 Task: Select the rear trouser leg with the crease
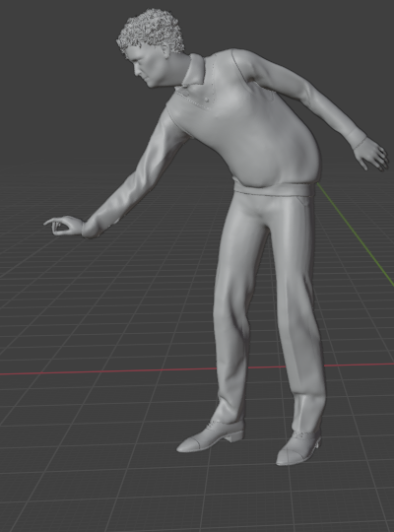(298, 305)
